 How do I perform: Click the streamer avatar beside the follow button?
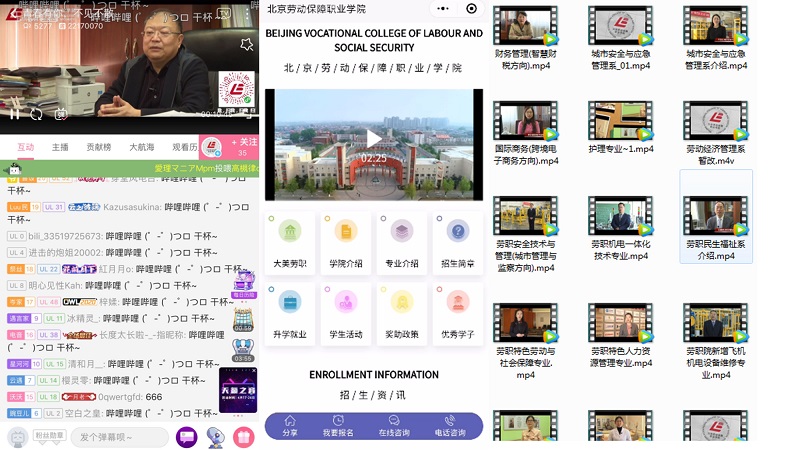coord(211,147)
